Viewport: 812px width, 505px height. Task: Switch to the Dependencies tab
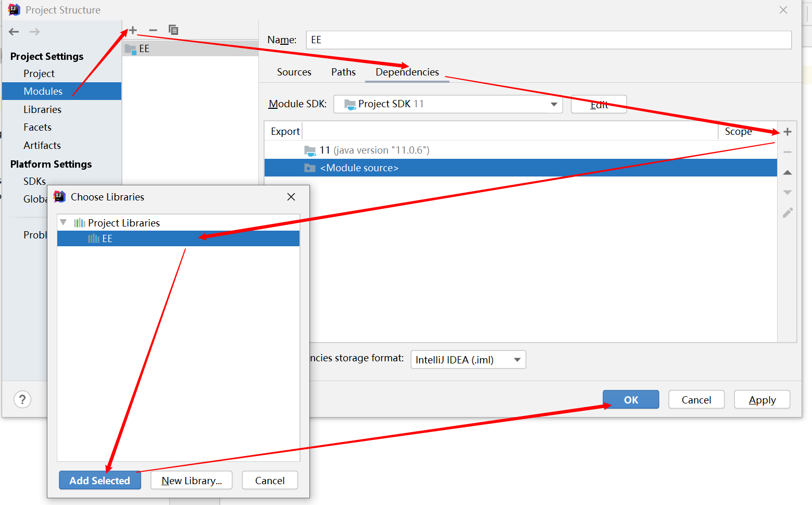coord(407,72)
